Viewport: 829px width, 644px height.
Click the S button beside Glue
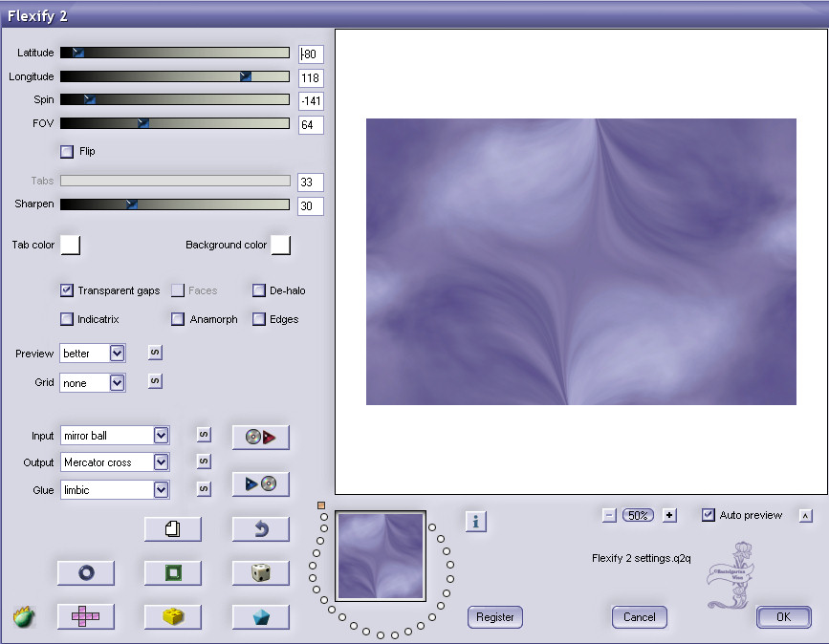coord(204,488)
